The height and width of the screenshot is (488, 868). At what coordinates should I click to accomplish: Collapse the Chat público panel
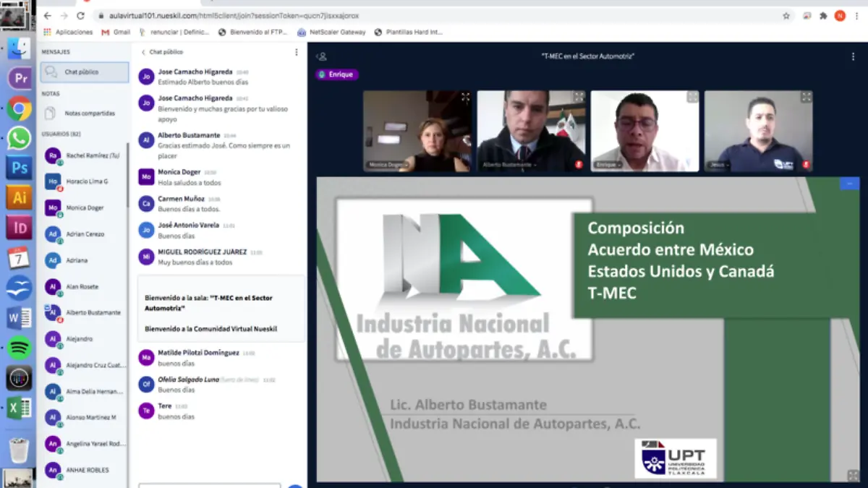tap(161, 52)
